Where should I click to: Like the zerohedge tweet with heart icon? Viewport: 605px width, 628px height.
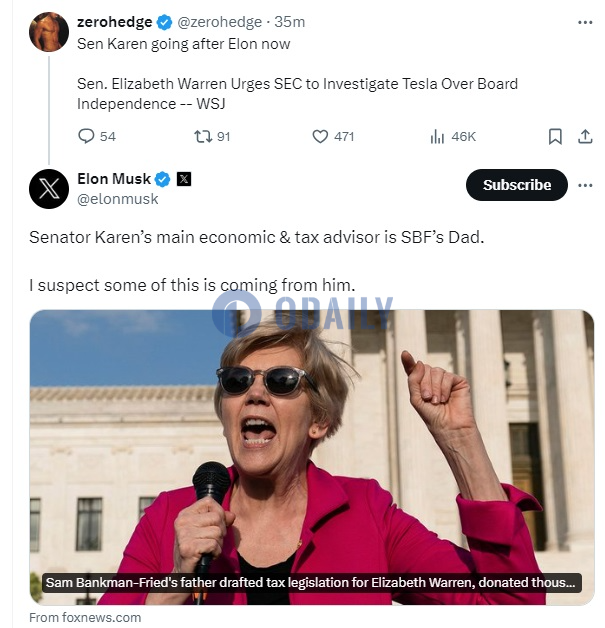(320, 136)
